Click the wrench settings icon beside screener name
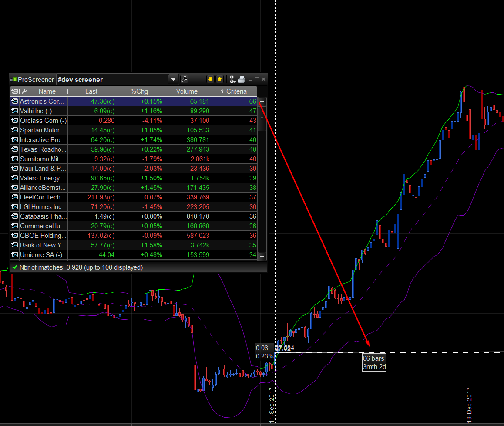Screen dimensions: 504x426 click(x=185, y=79)
